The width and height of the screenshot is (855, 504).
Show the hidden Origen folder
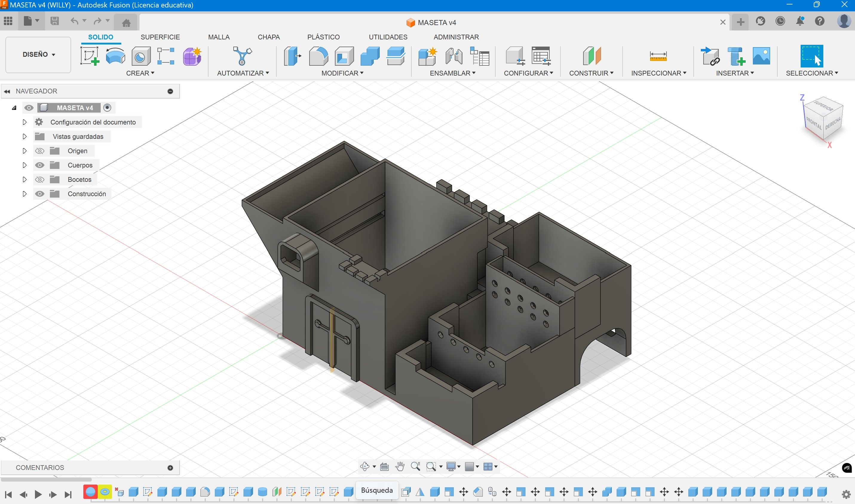40,151
